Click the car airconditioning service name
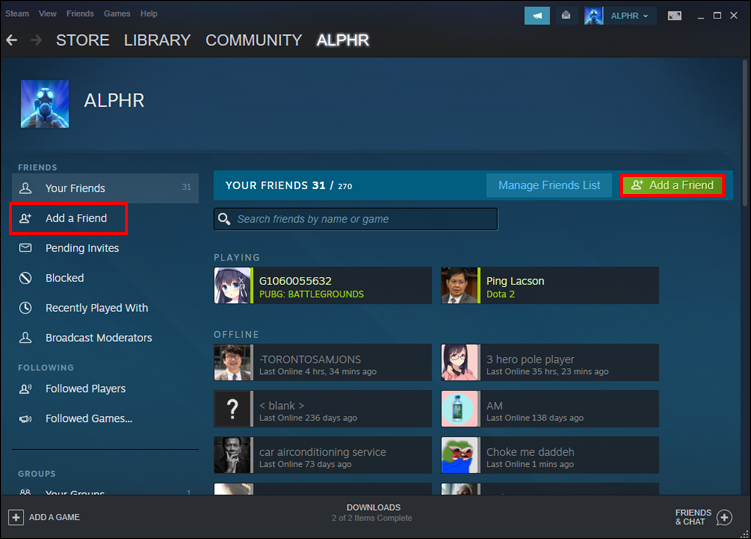 (322, 452)
